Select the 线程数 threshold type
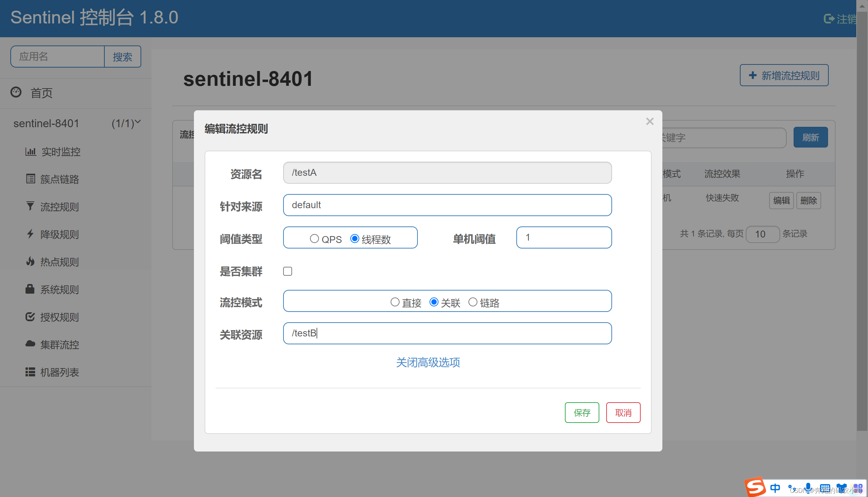This screenshot has height=497, width=868. pos(355,239)
